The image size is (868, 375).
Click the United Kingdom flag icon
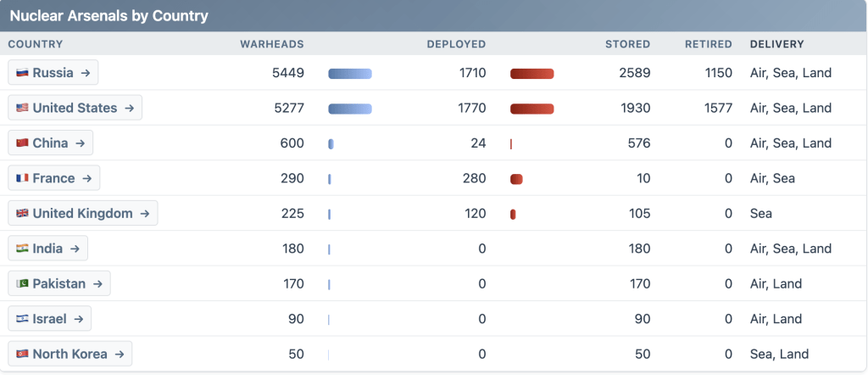point(22,214)
